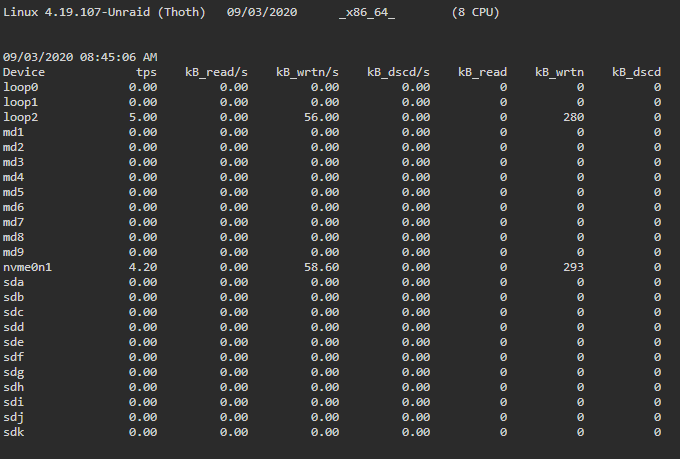Select the device name "md3"
The height and width of the screenshot is (459, 680).
13,162
